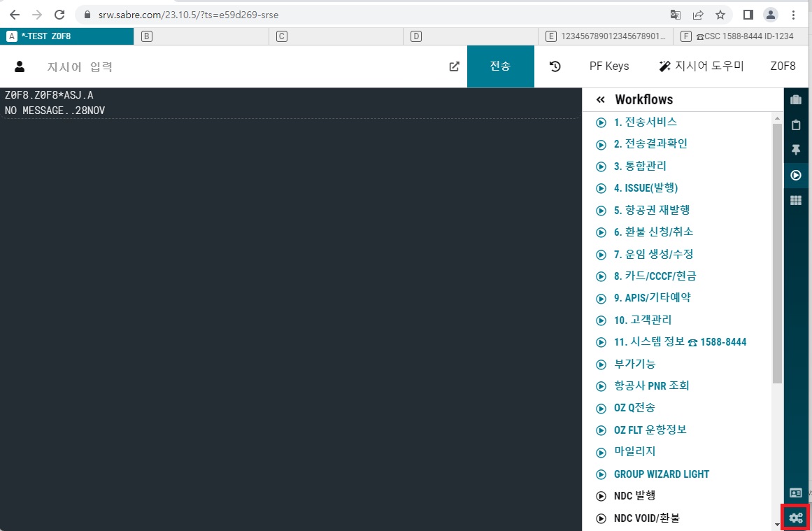Click response line NO MESSAGE..28NOV
812x531 pixels.
(x=55, y=111)
